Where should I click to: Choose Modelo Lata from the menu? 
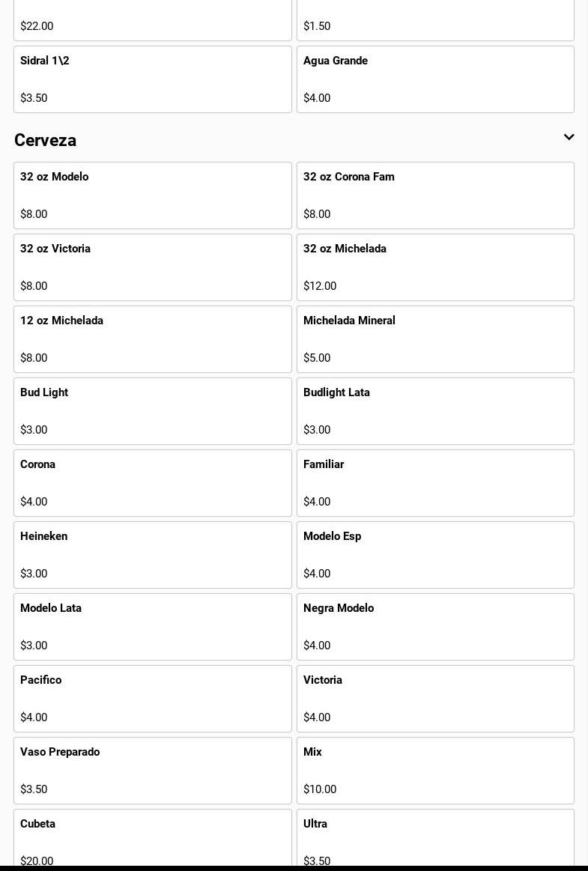pyautogui.click(x=153, y=627)
